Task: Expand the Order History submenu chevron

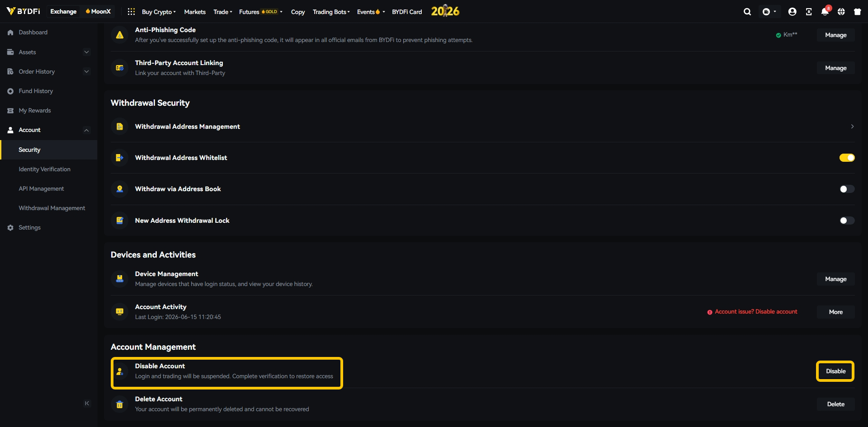Action: (x=86, y=71)
